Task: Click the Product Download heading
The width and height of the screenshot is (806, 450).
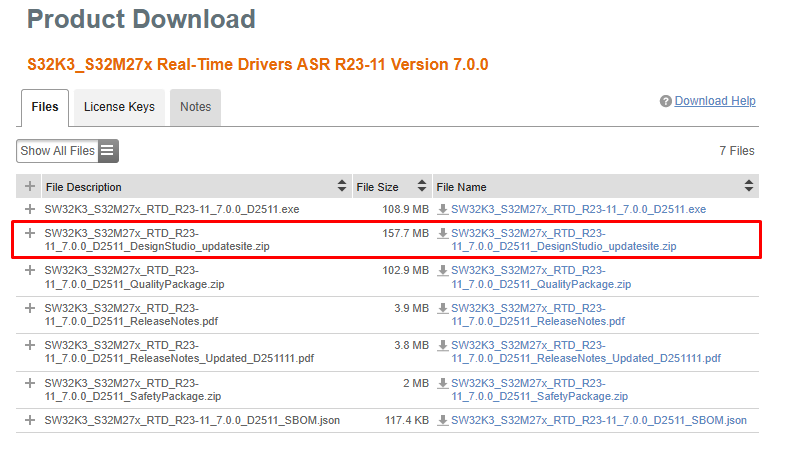Action: click(x=141, y=20)
